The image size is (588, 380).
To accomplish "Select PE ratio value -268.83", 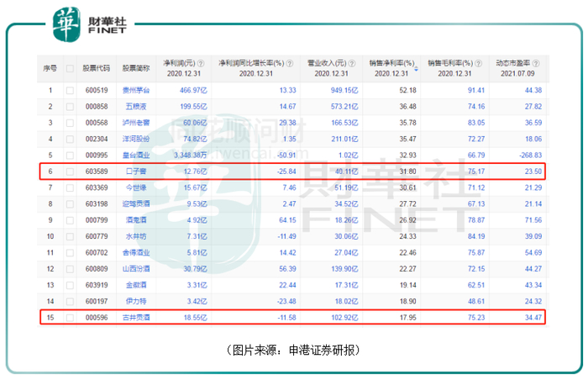I will (x=531, y=155).
